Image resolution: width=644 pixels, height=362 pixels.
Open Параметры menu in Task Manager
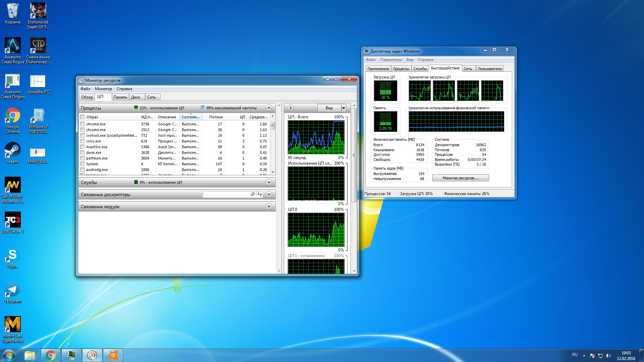point(391,60)
